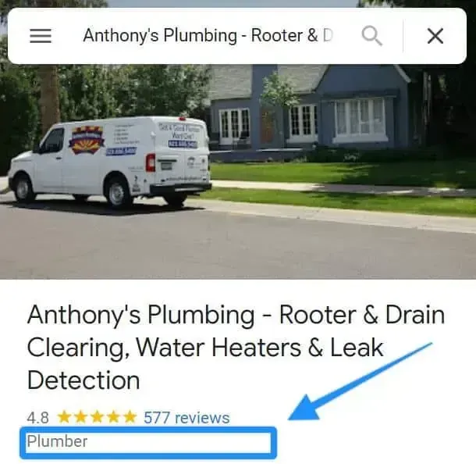
Task: Click the last gold rating star
Action: click(x=130, y=416)
